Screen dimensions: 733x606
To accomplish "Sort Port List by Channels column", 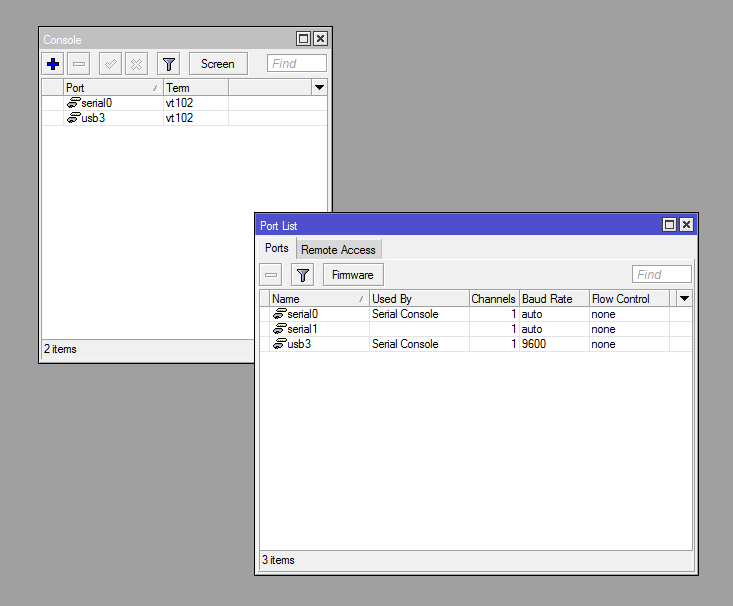I will click(x=494, y=298).
